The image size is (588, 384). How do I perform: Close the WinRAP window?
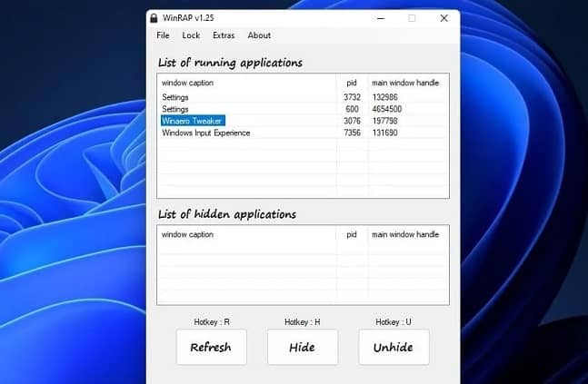pos(444,18)
